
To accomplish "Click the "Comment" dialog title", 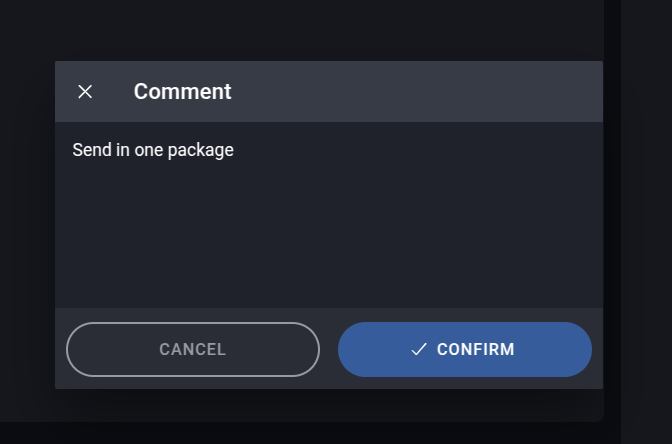I will 182,92.
